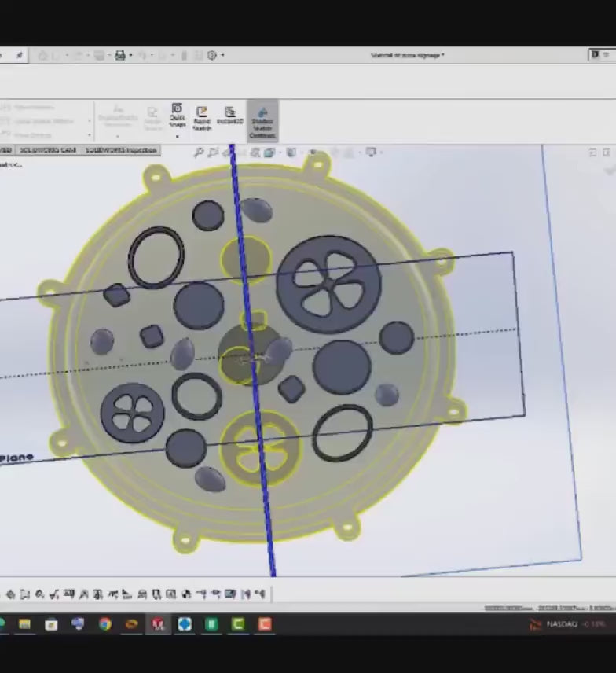
Task: Click first icon in bottom sketch toolbar
Action: 11,594
